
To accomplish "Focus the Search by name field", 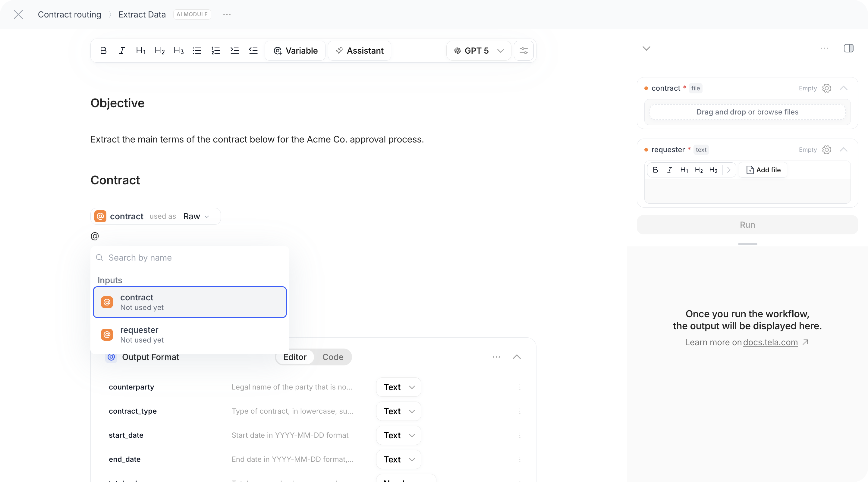I will pyautogui.click(x=190, y=258).
